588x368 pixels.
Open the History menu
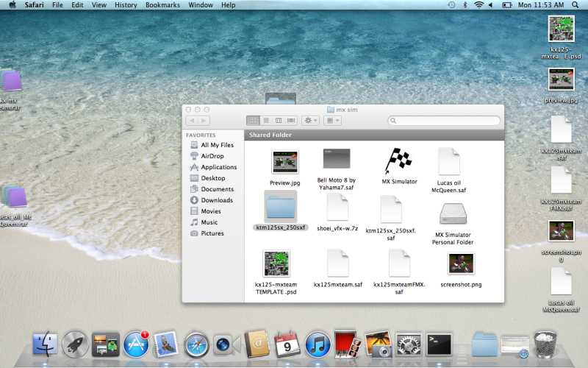(x=126, y=5)
